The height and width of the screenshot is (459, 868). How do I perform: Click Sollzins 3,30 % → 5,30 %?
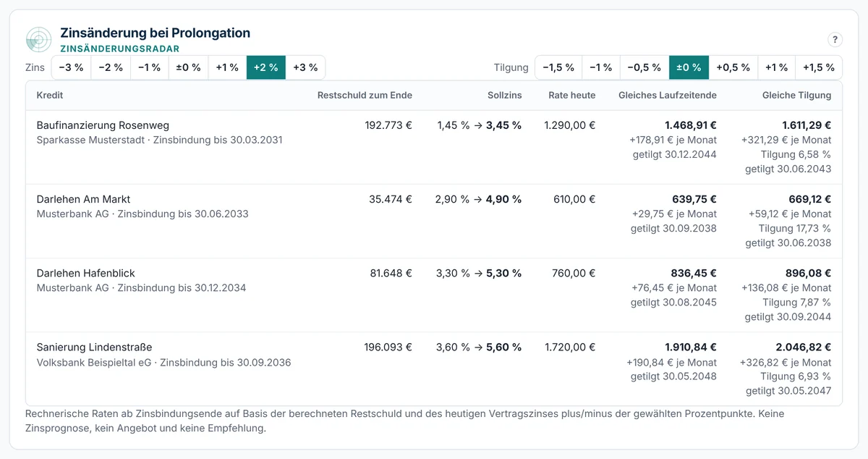coord(479,273)
